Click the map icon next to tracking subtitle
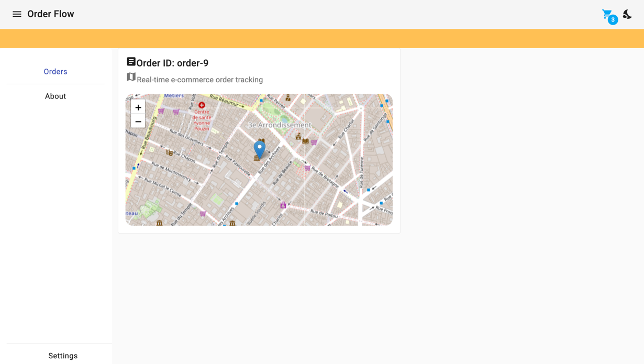This screenshot has height=364, width=644. pyautogui.click(x=131, y=77)
